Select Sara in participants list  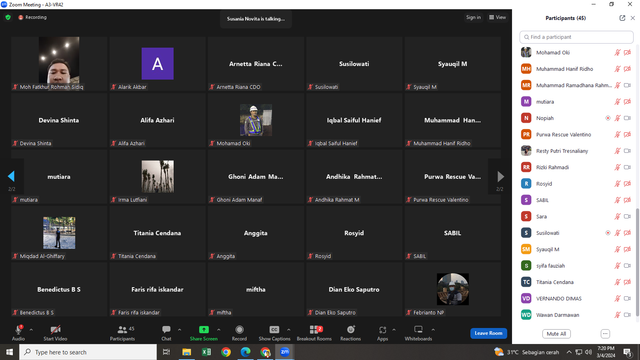click(x=576, y=216)
